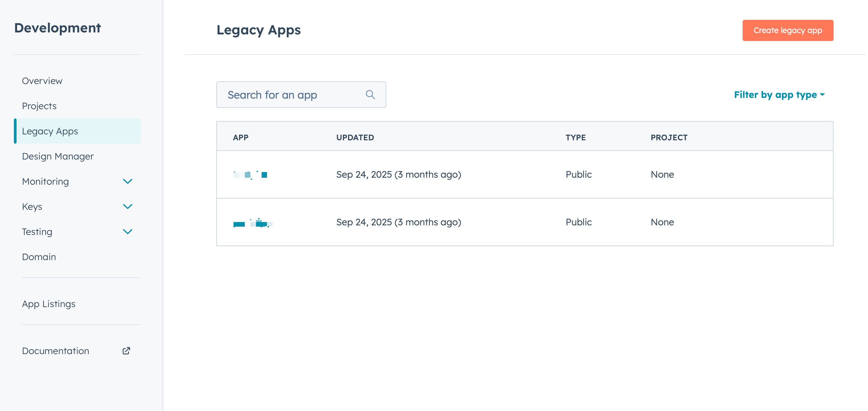Open App Listings page

pos(49,304)
